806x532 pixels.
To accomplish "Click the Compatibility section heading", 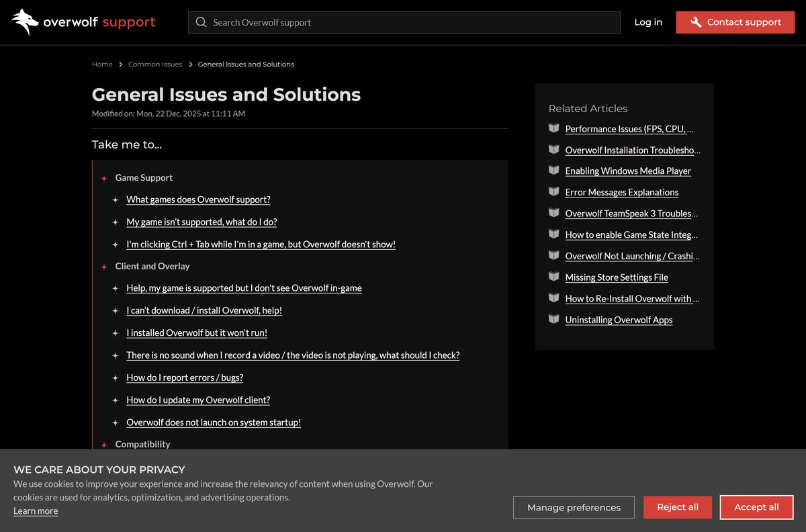I will point(142,444).
